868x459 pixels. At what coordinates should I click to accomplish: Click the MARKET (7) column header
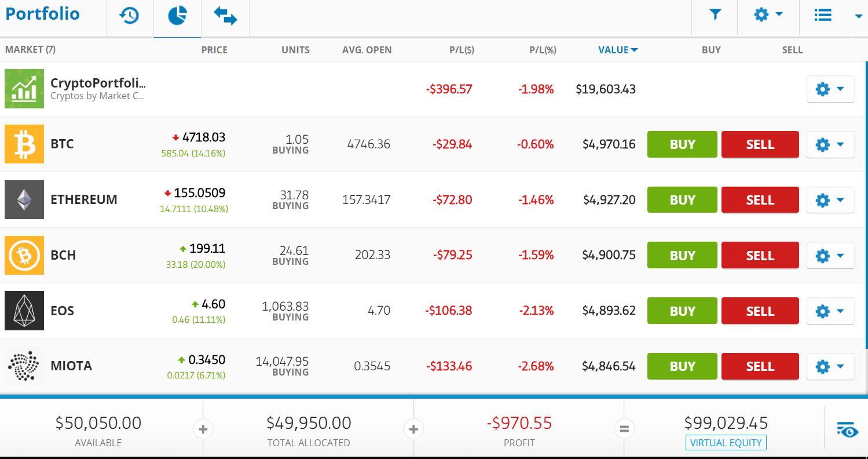(x=30, y=50)
